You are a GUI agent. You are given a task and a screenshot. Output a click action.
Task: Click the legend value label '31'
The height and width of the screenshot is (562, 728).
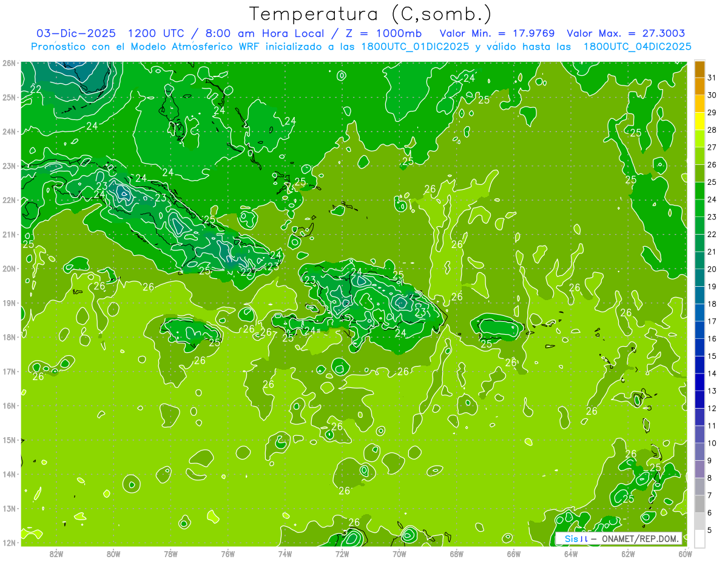click(712, 77)
